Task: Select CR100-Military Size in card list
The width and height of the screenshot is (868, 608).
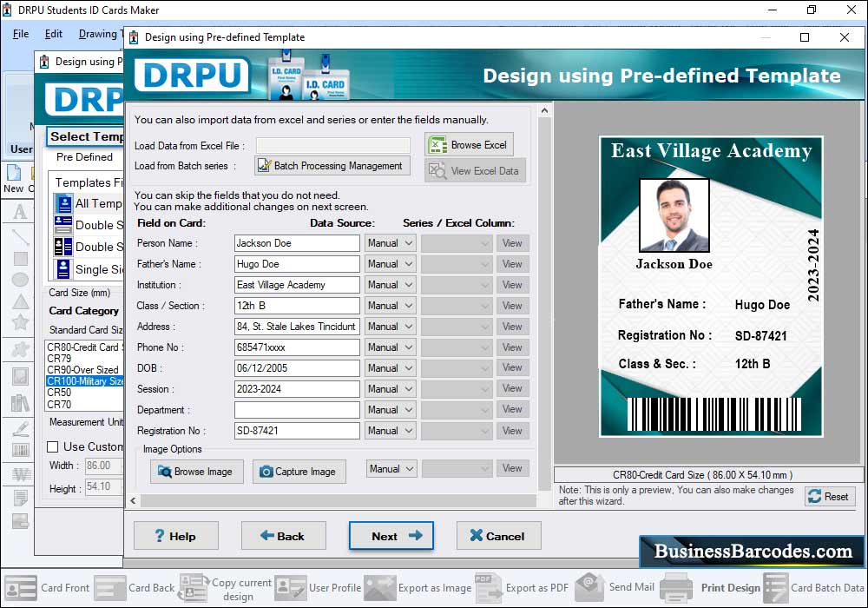Action: coord(85,381)
